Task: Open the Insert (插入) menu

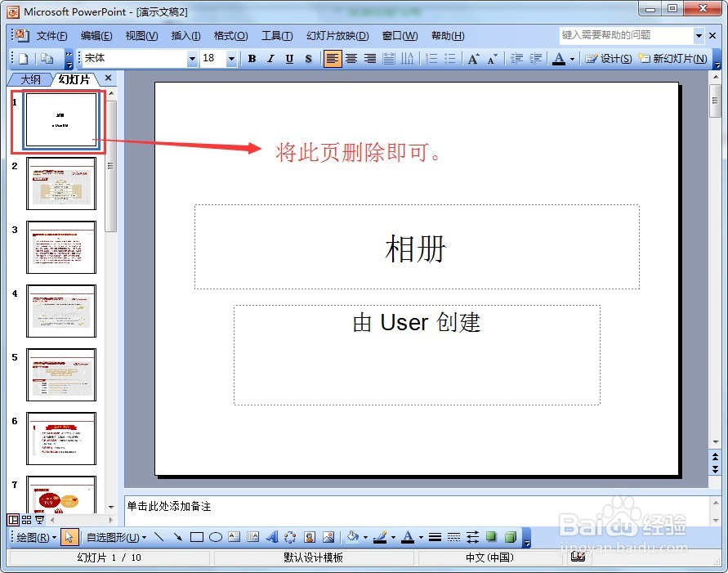Action: click(x=185, y=36)
